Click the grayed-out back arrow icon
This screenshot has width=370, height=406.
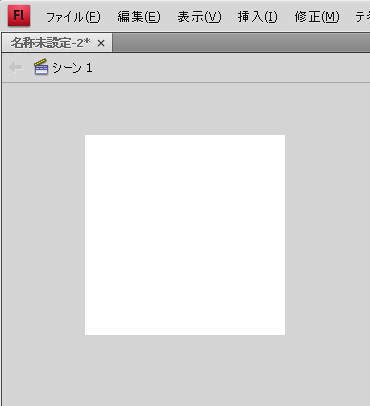15,68
